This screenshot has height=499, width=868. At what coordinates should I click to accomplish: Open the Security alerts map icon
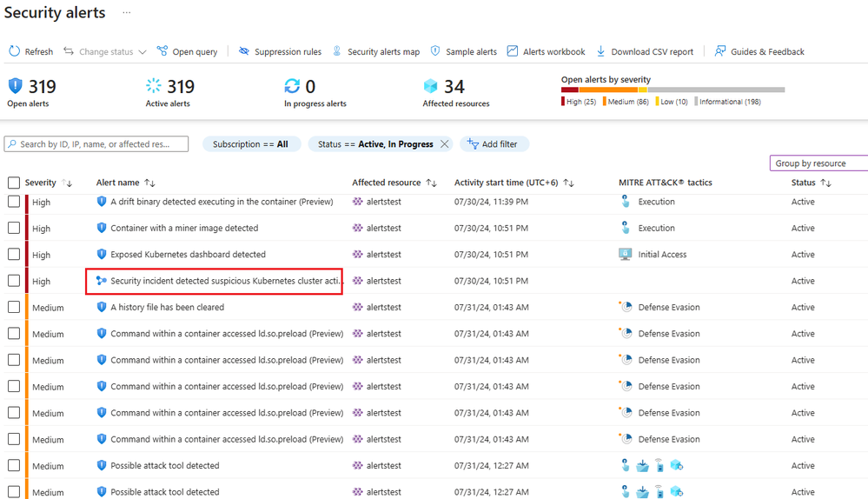(x=336, y=51)
